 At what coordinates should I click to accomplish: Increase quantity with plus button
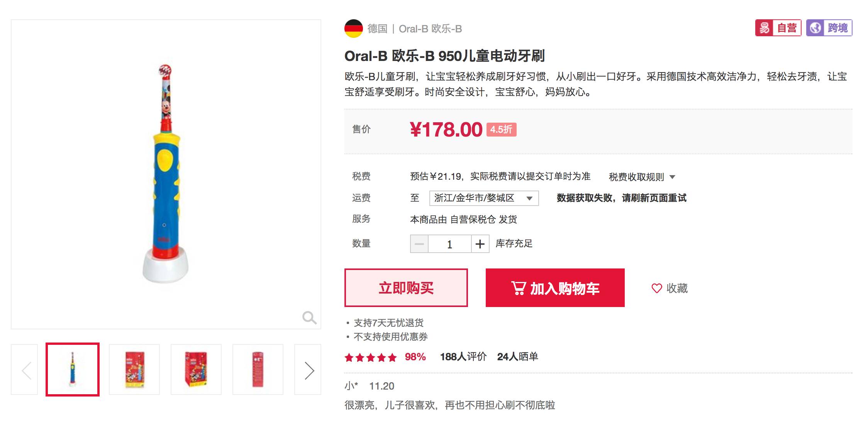tap(480, 244)
